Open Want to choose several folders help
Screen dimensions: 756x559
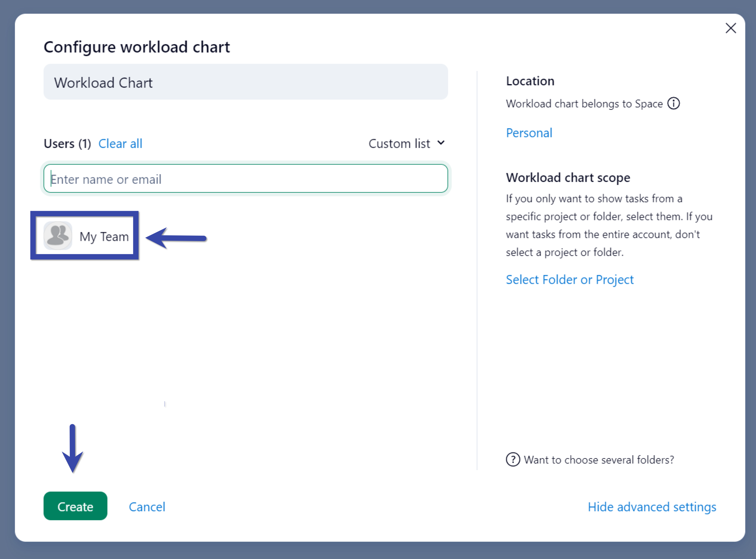pyautogui.click(x=599, y=459)
